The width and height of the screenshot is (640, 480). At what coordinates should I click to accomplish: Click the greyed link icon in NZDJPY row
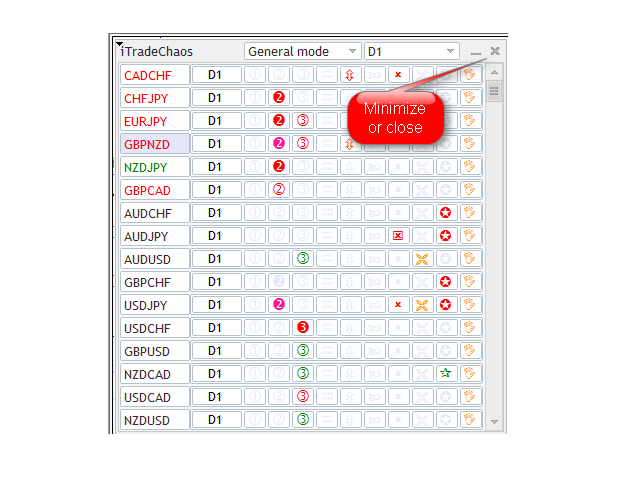click(374, 167)
